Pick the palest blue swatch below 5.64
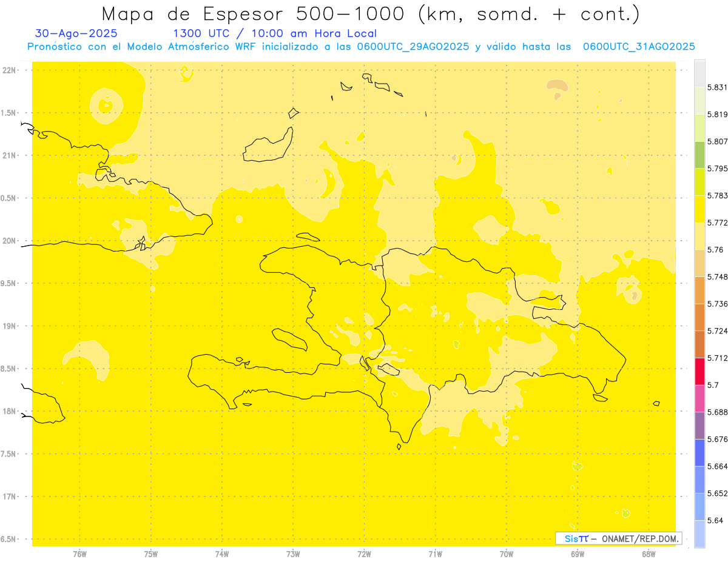728x562 pixels. [699, 534]
